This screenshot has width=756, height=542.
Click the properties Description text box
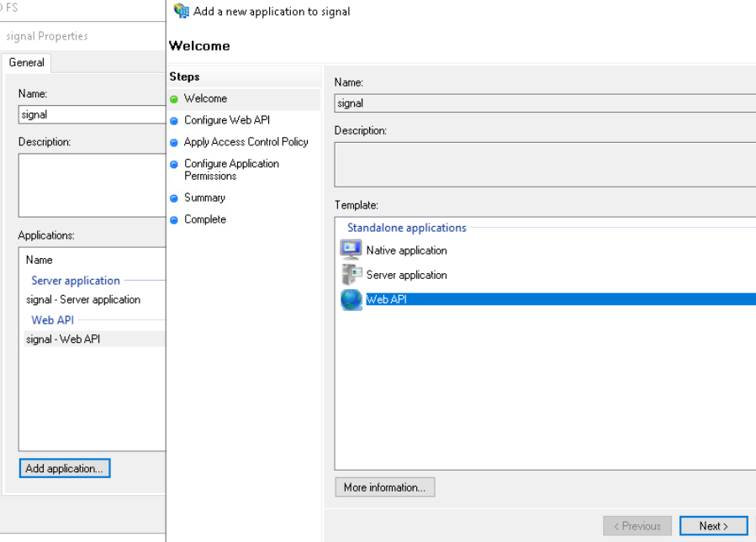coord(91,185)
